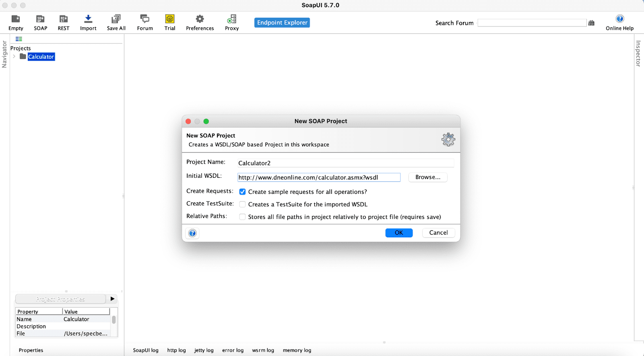Click the Calculator project folder icon
This screenshot has height=356, width=644.
pyautogui.click(x=23, y=56)
